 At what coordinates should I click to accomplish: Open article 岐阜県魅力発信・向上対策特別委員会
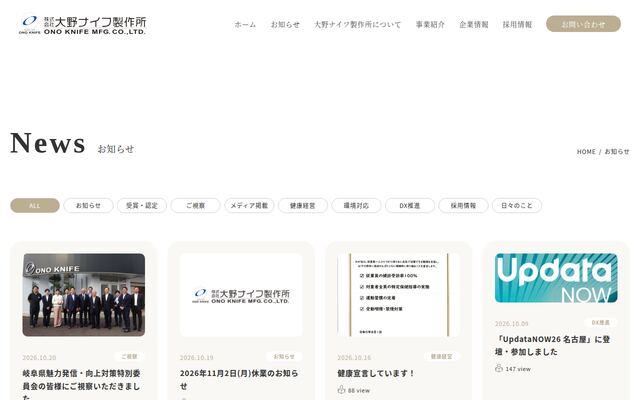click(x=82, y=385)
